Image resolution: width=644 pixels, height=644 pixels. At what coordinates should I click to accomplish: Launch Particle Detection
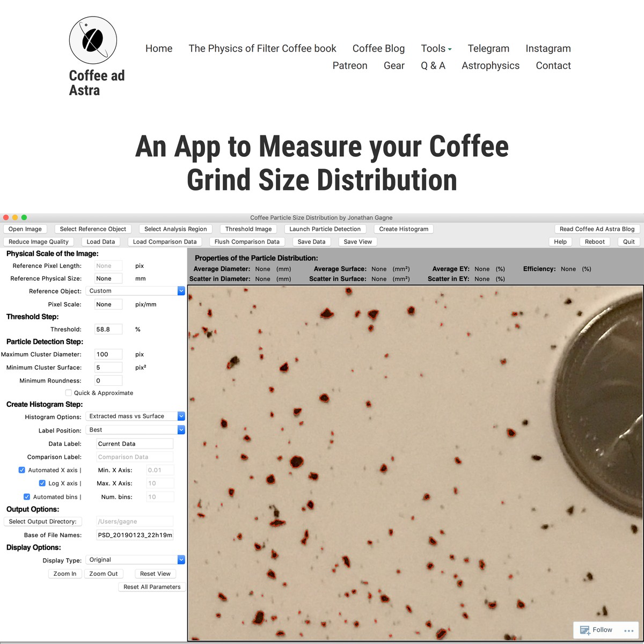click(x=325, y=229)
